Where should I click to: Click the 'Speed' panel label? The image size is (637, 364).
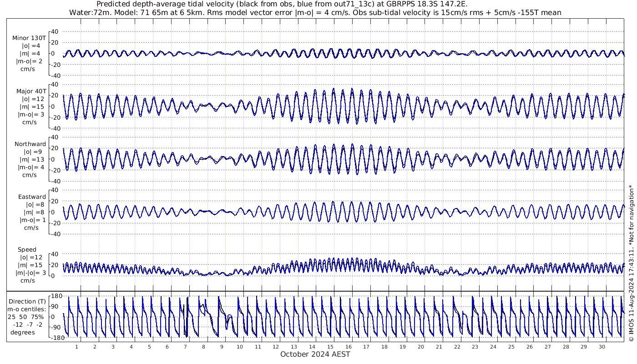(27, 250)
